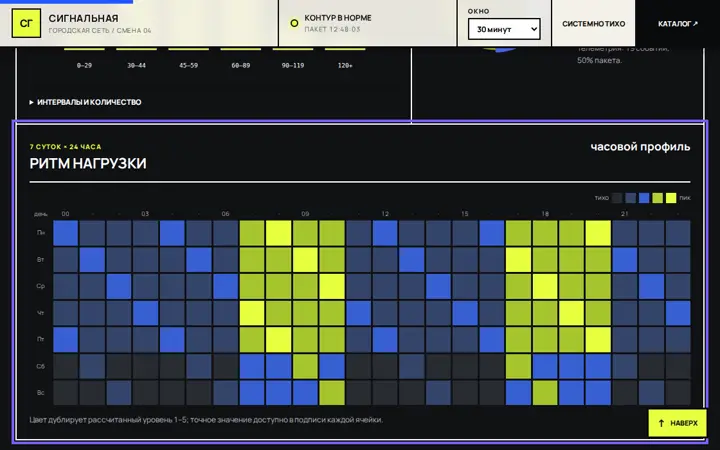Click the 'часовой профиль' label
The image size is (720, 450).
(640, 147)
